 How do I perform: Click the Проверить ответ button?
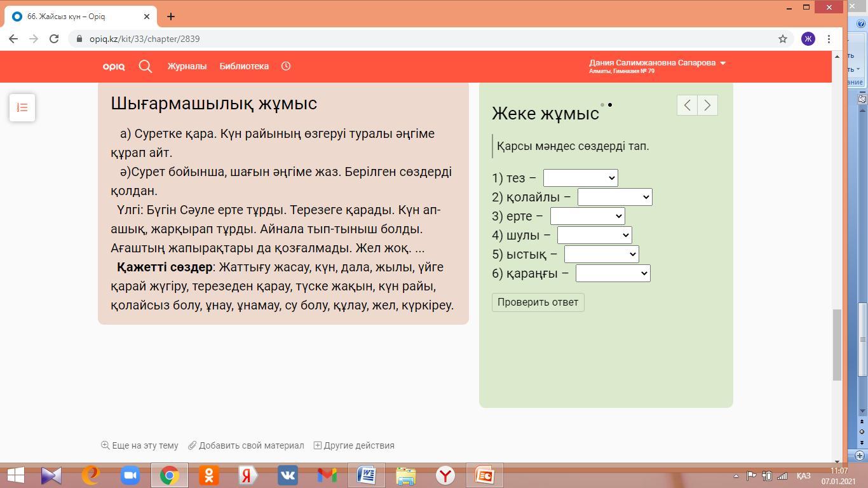(538, 302)
